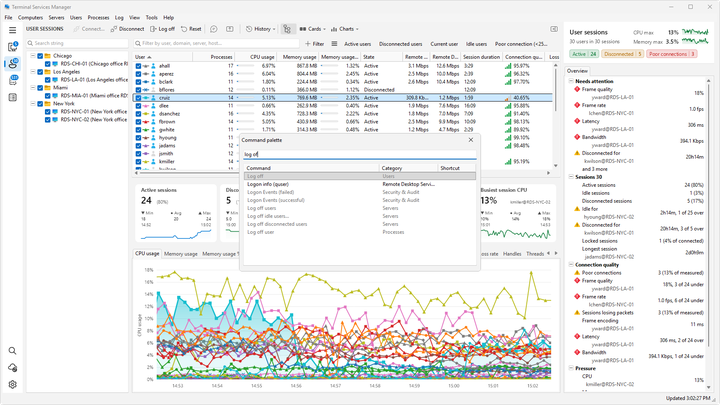Open the settings gear sidebar icon
The height and width of the screenshot is (405, 720).
point(12,385)
